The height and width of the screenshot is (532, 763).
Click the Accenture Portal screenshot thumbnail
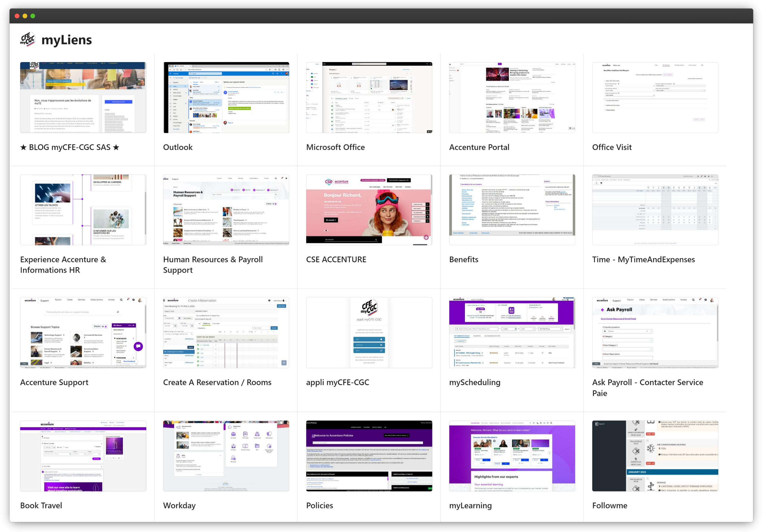[x=512, y=97]
